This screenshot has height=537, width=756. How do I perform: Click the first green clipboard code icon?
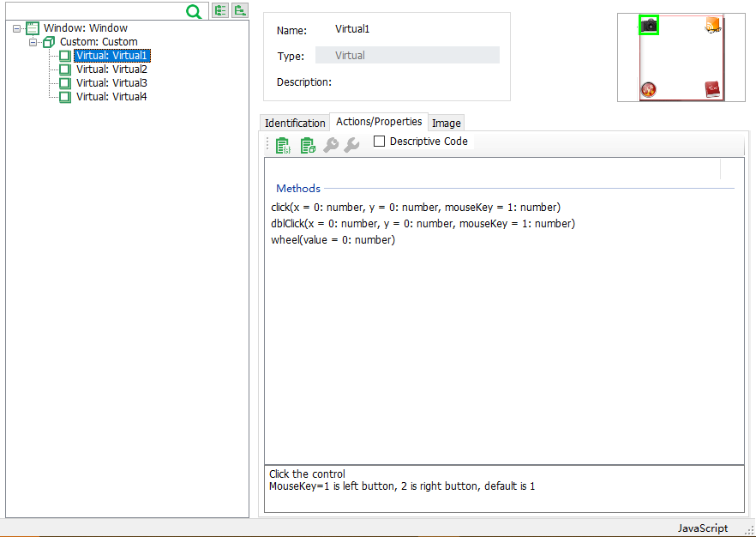(283, 146)
